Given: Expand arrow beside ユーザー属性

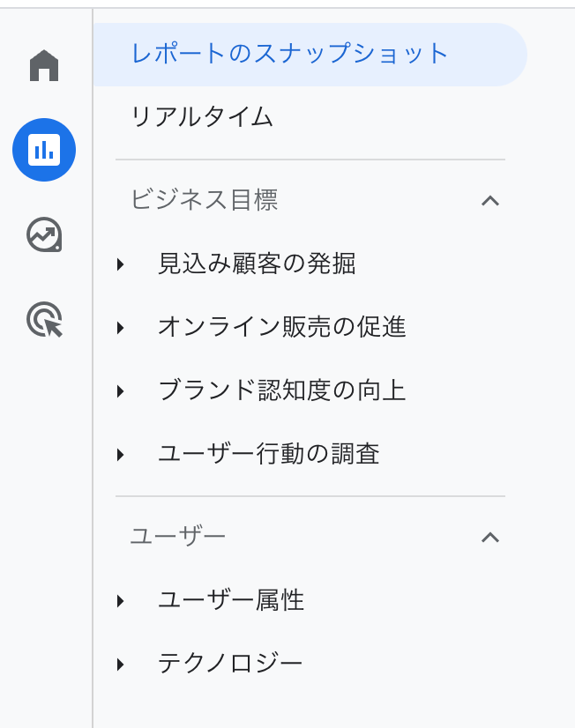Looking at the screenshot, I should tap(121, 601).
